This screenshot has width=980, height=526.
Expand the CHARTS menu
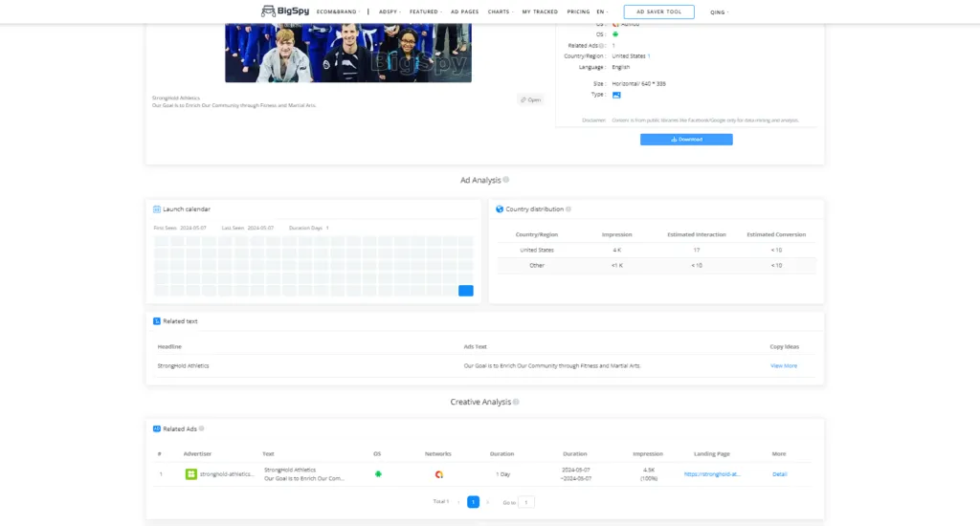(499, 11)
